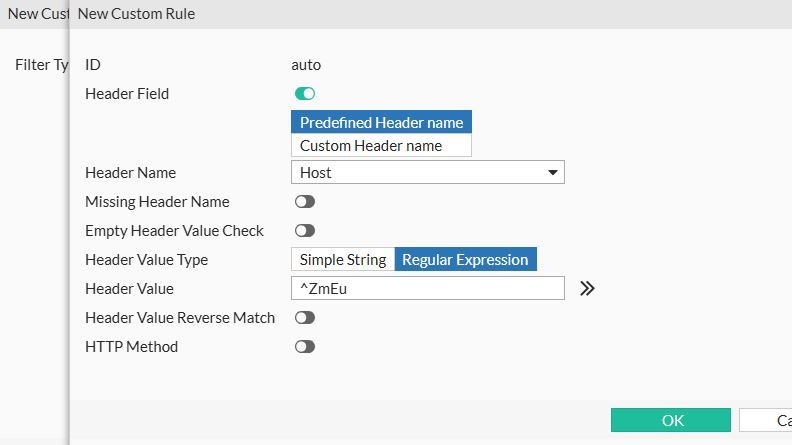Image resolution: width=792 pixels, height=445 pixels.
Task: Enable Header Value Reverse Match switch
Action: click(305, 318)
